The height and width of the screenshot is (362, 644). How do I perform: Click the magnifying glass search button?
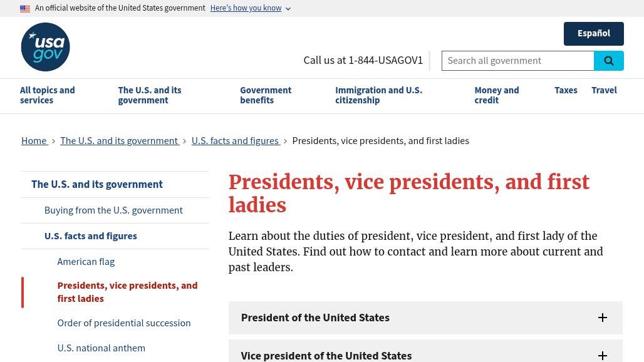point(608,61)
